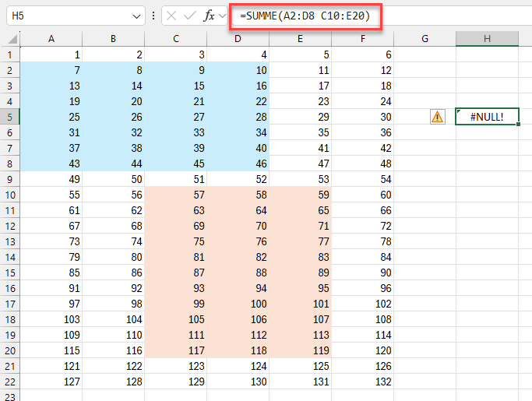Image resolution: width=532 pixels, height=401 pixels.
Task: Select cell H5 showing #NULL! error
Action: (x=487, y=117)
